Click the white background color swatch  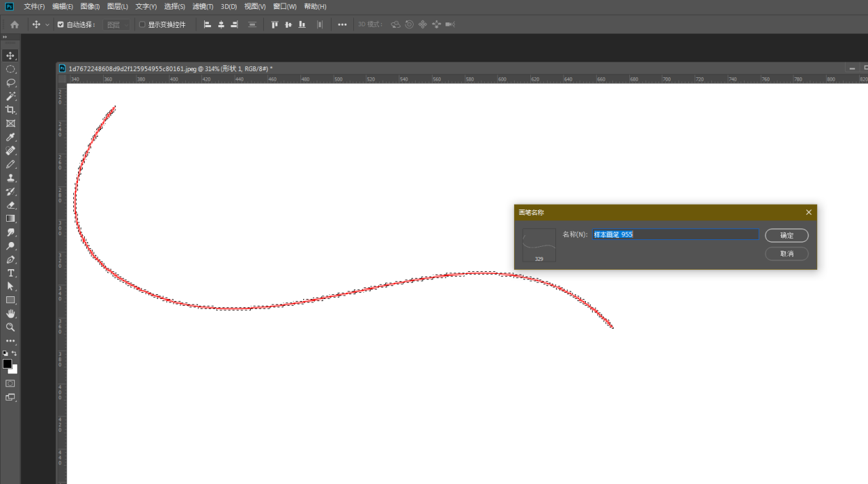(14, 370)
